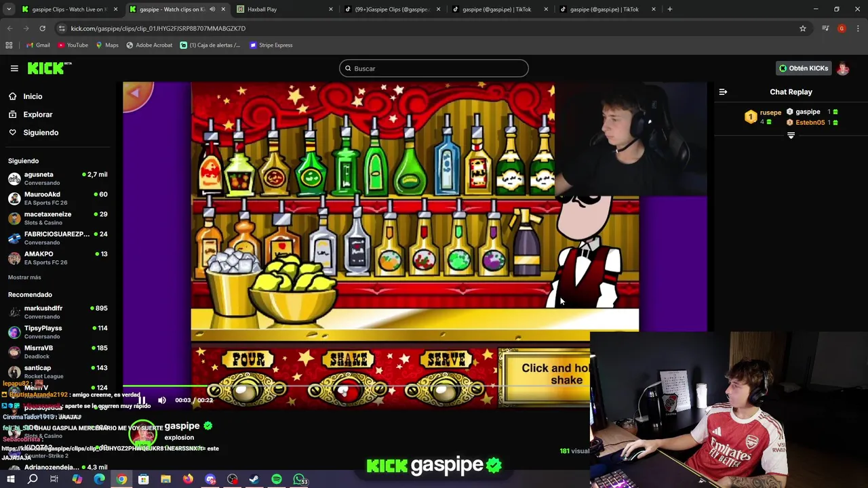The image size is (868, 488).
Task: Open the profile avatar menu
Action: tap(843, 68)
